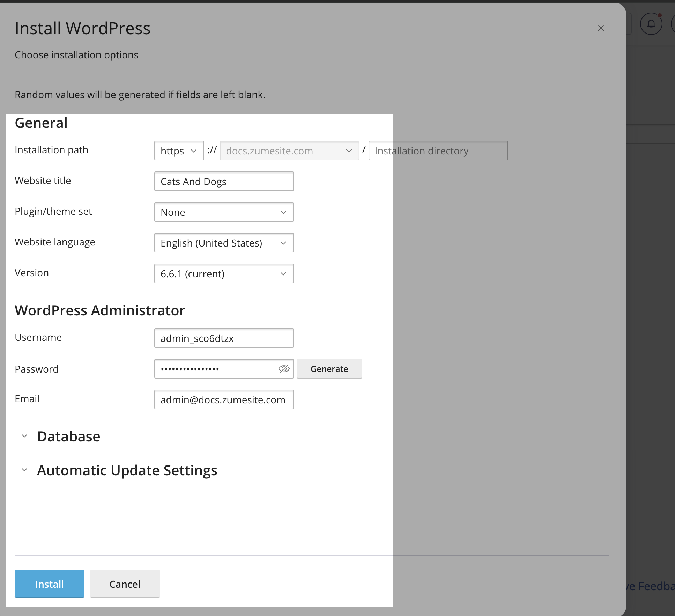675x616 pixels.
Task: Click the Installation directory field
Action: tap(438, 151)
